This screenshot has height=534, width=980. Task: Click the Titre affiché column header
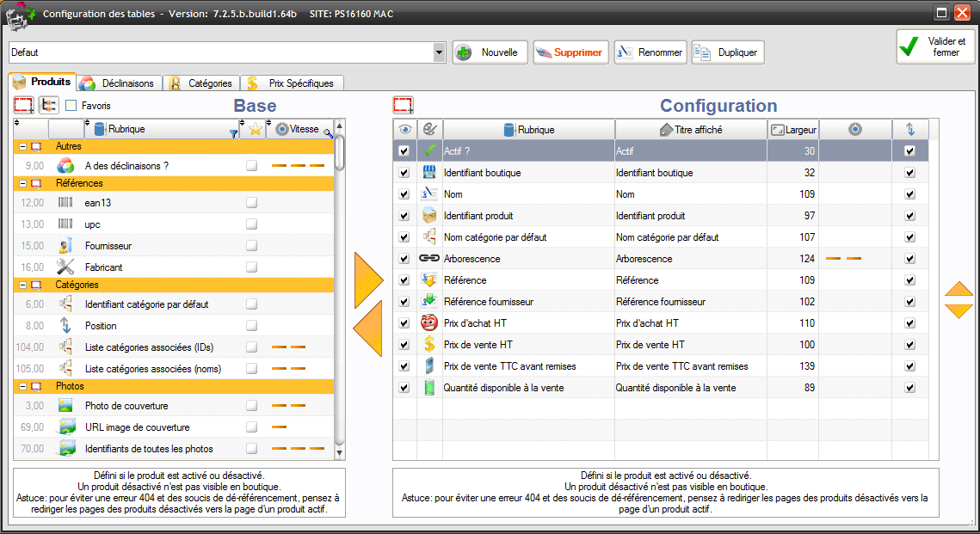(x=691, y=129)
